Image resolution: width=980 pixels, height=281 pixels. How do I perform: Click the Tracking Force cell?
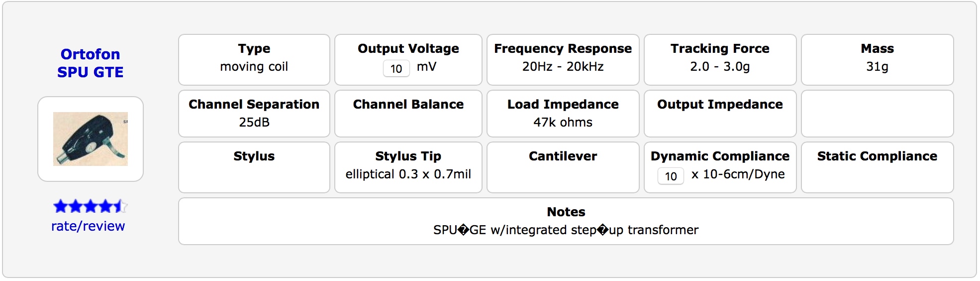point(719,59)
